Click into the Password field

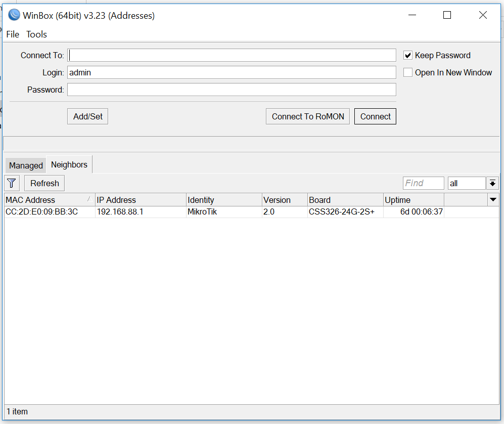232,90
